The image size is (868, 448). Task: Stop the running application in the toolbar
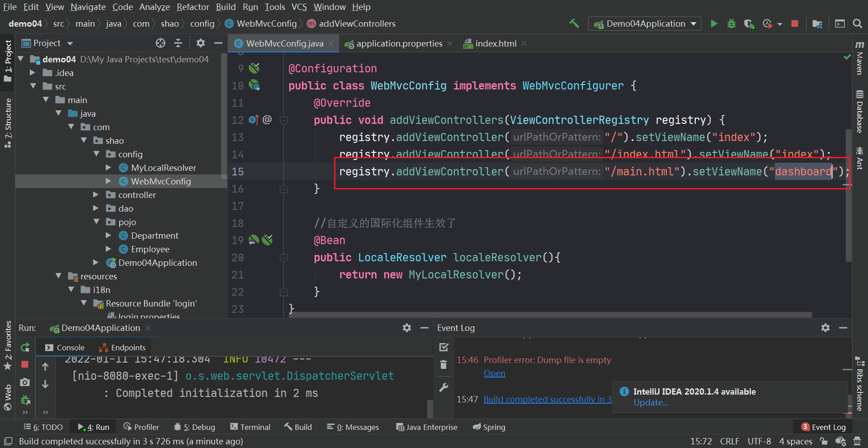(x=795, y=24)
